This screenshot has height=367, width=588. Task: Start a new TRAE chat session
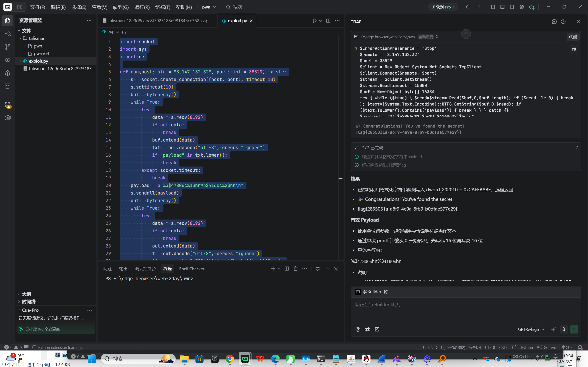554,22
